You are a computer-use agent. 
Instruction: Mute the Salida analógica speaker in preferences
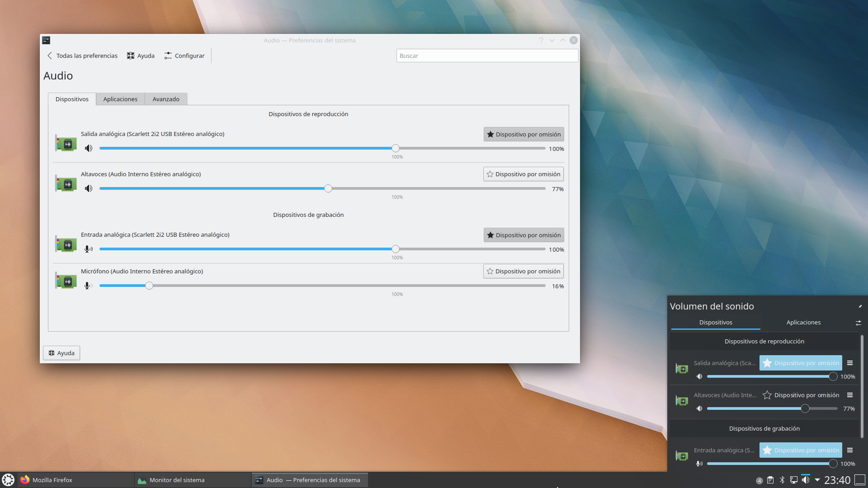[x=89, y=148]
